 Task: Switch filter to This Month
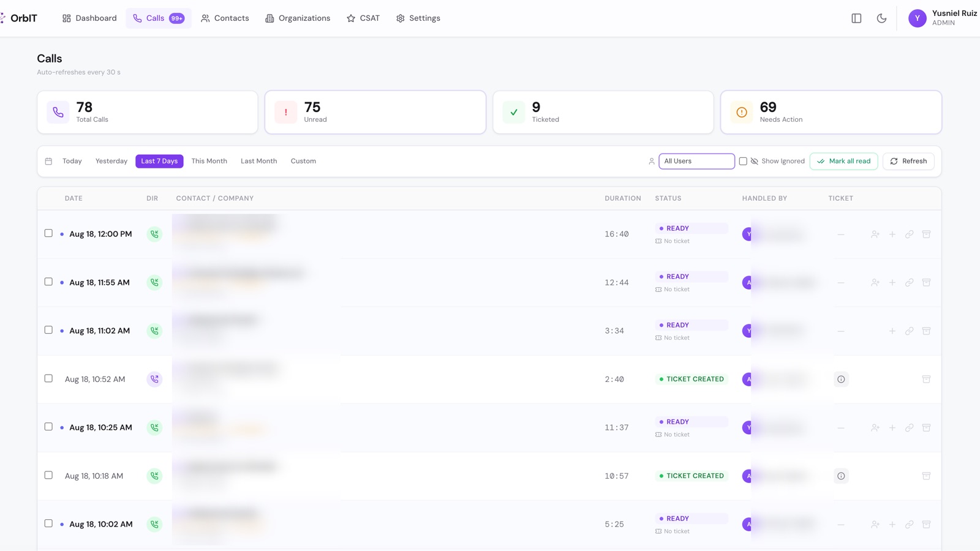point(209,161)
